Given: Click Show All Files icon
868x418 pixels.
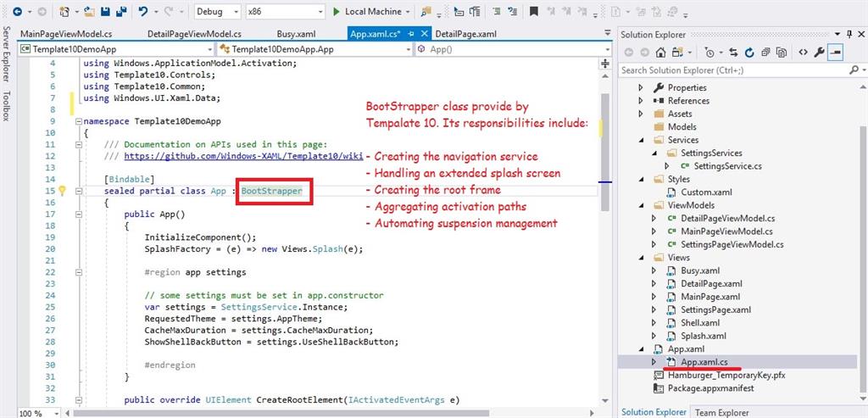Looking at the screenshot, I should pos(782,52).
